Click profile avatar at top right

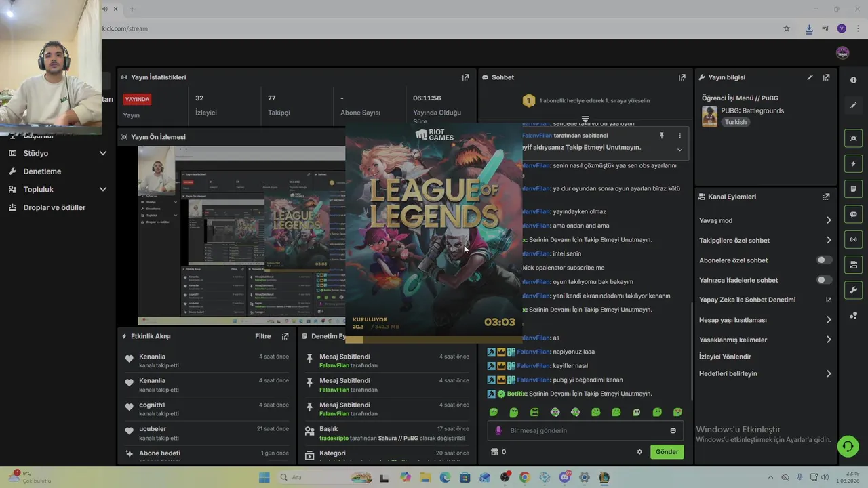tap(842, 53)
